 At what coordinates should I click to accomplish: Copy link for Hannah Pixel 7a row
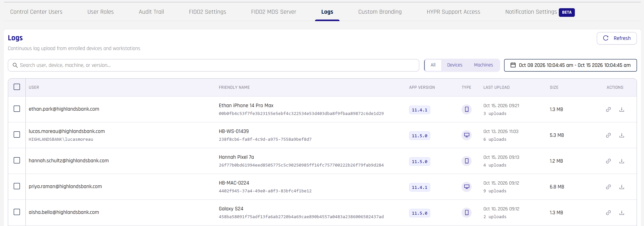(x=608, y=161)
